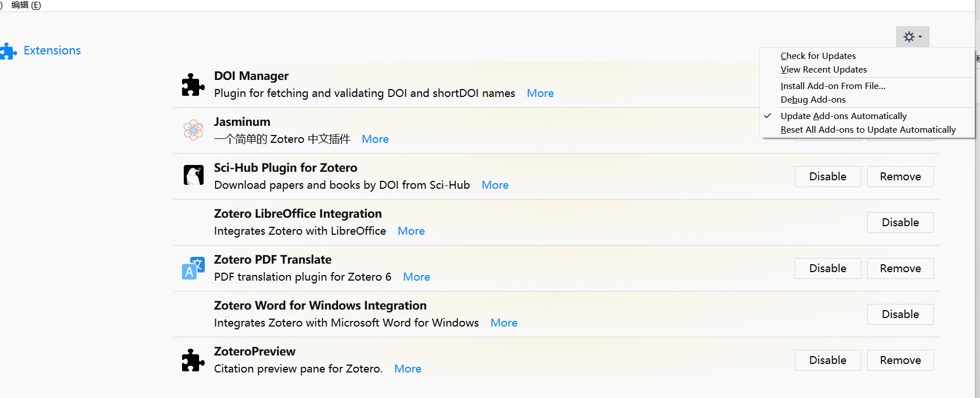The width and height of the screenshot is (980, 398).
Task: Click the Zotero PDF Translate icon
Action: tap(193, 268)
